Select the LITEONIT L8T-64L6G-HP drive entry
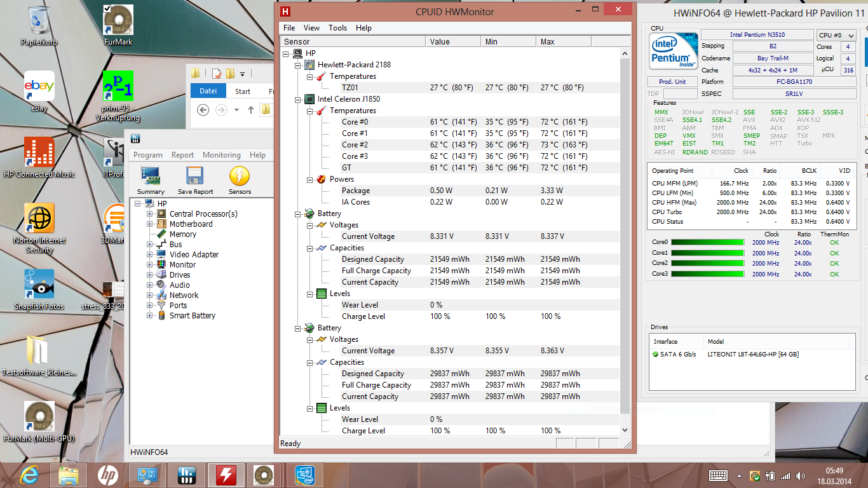 click(x=753, y=355)
